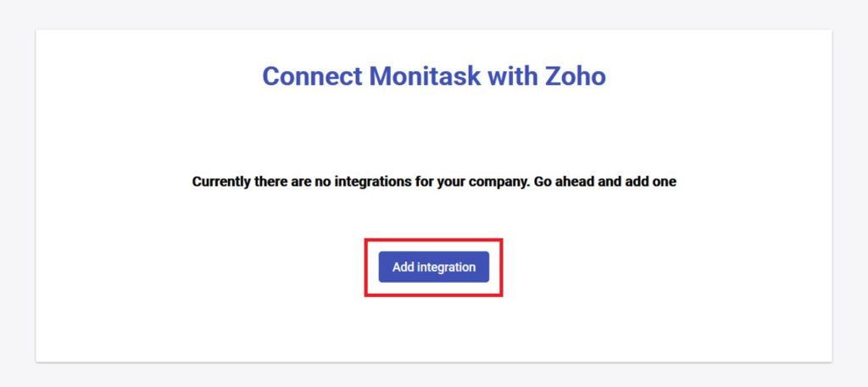This screenshot has width=868, height=387.
Task: Click the word Monitask in the heading
Action: [x=425, y=76]
